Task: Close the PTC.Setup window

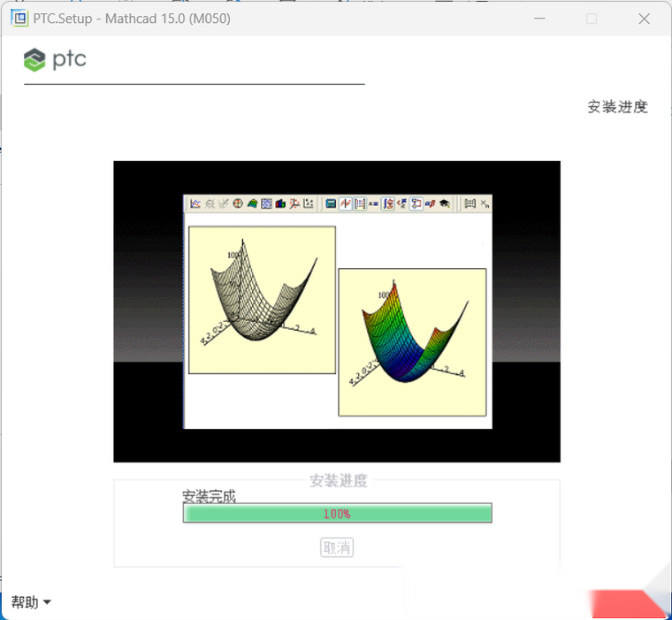Action: pos(644,19)
